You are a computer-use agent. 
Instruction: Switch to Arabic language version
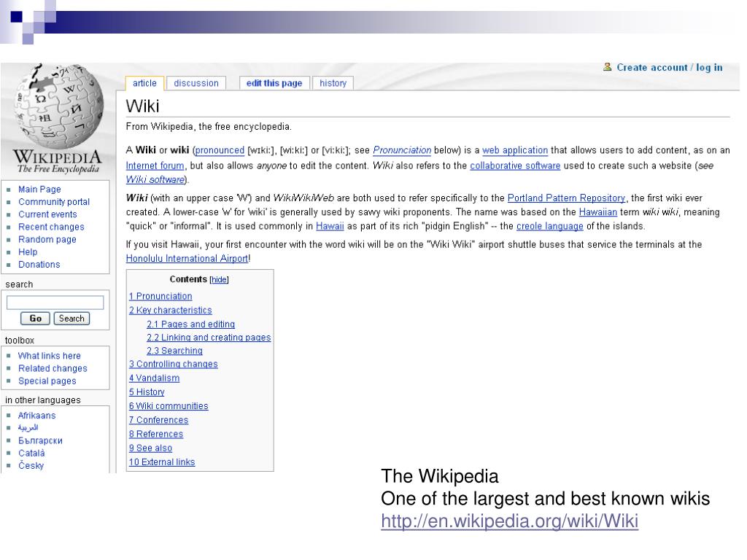point(28,427)
